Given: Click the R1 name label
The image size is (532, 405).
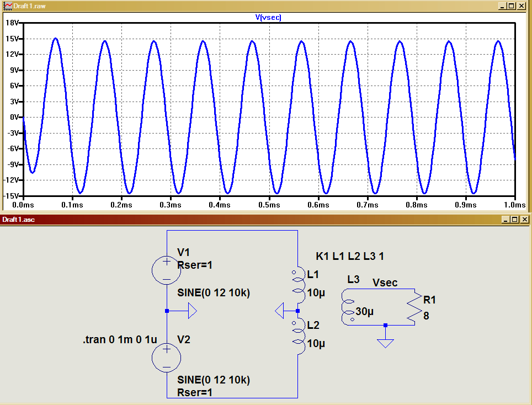Looking at the screenshot, I should tap(429, 300).
